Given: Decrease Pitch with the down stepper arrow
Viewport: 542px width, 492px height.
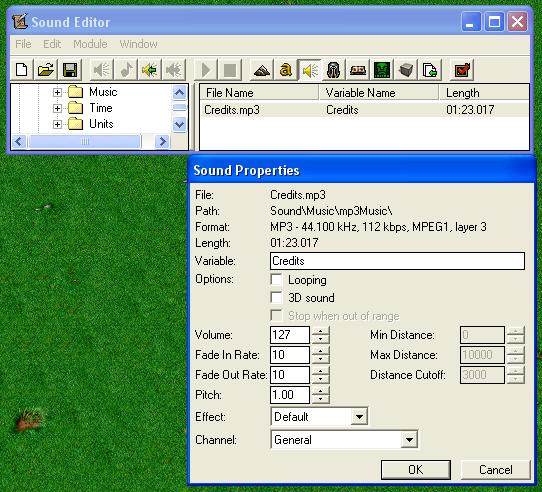Looking at the screenshot, I should click(x=321, y=399).
